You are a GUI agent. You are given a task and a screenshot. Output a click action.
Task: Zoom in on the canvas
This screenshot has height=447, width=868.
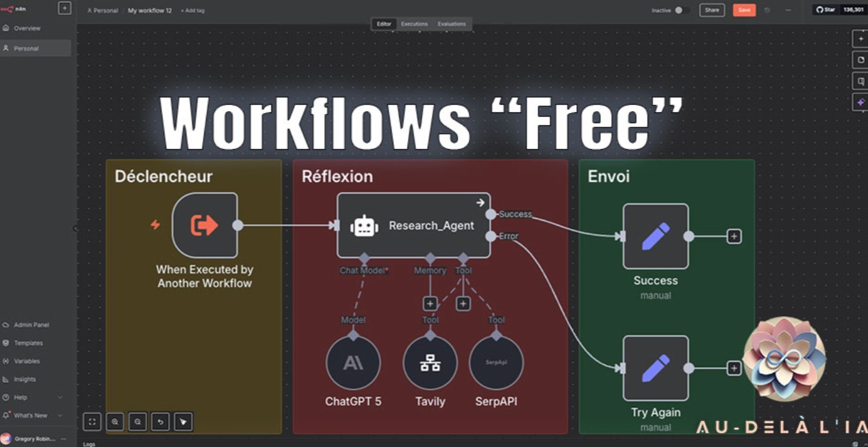point(115,422)
